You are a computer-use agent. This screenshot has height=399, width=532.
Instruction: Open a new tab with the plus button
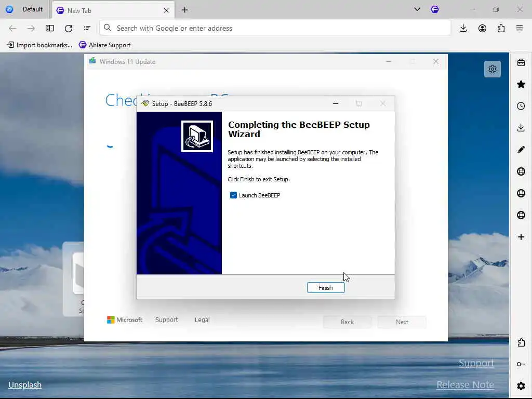pyautogui.click(x=184, y=10)
